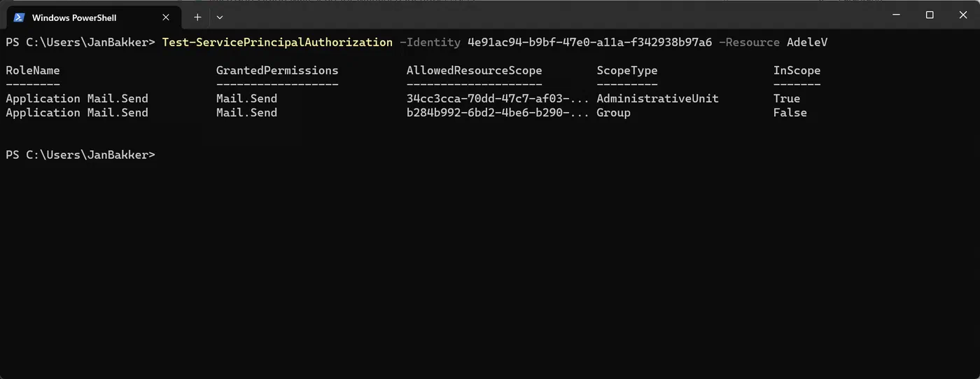Click Mail.Send permission in the Group row

click(246, 113)
